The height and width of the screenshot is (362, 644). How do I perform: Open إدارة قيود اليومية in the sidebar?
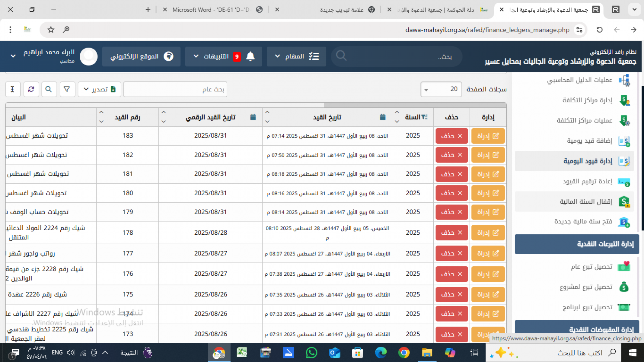point(587,161)
